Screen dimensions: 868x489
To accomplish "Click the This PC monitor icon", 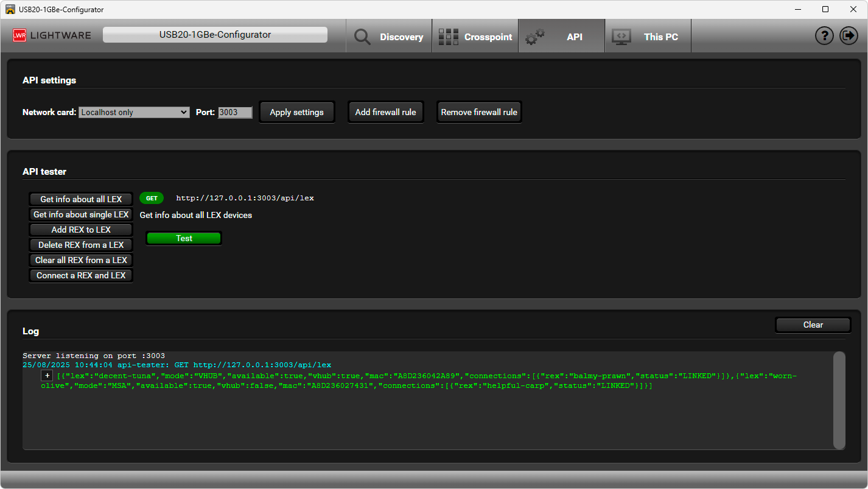I will (621, 37).
